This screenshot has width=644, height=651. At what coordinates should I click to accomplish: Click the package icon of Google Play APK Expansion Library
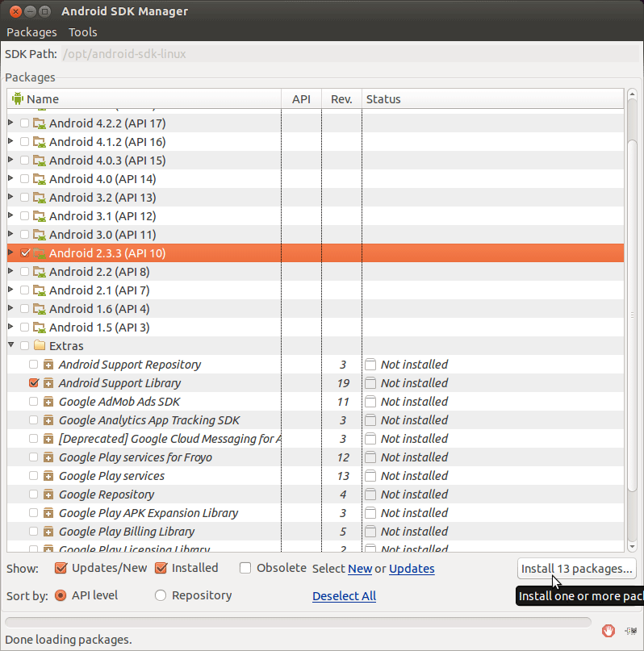(48, 513)
